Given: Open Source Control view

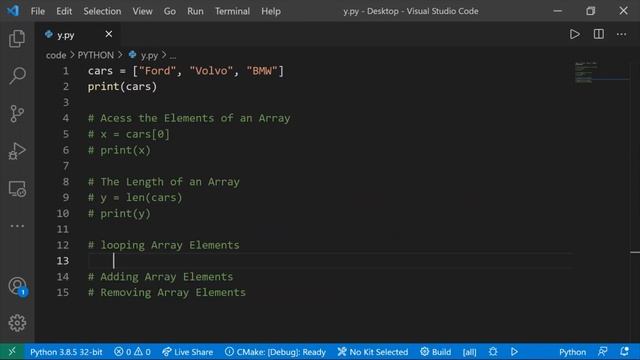Looking at the screenshot, I should coord(17,113).
